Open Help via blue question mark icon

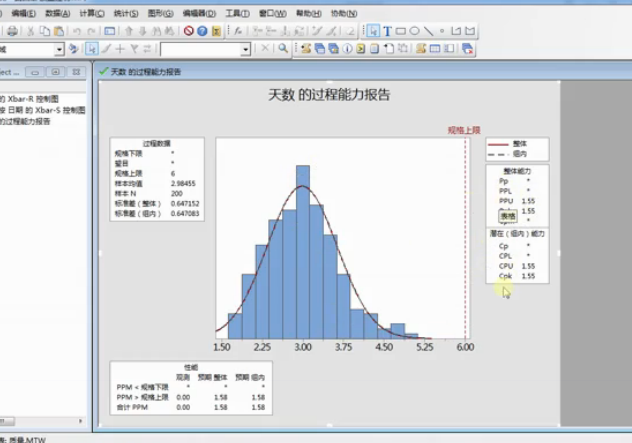202,31
